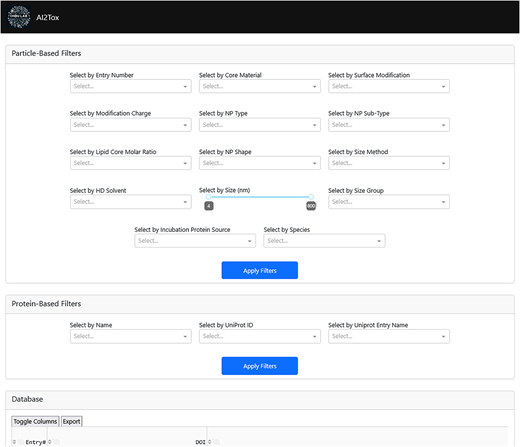Click the Size Group dropdown arrow
Screen dimensions: 520x447
[x=443, y=202]
